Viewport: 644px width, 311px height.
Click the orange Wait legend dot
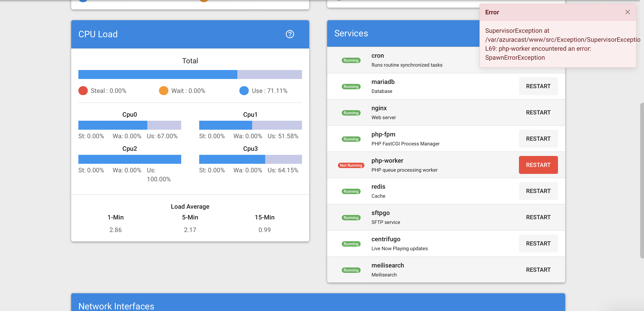(x=163, y=91)
